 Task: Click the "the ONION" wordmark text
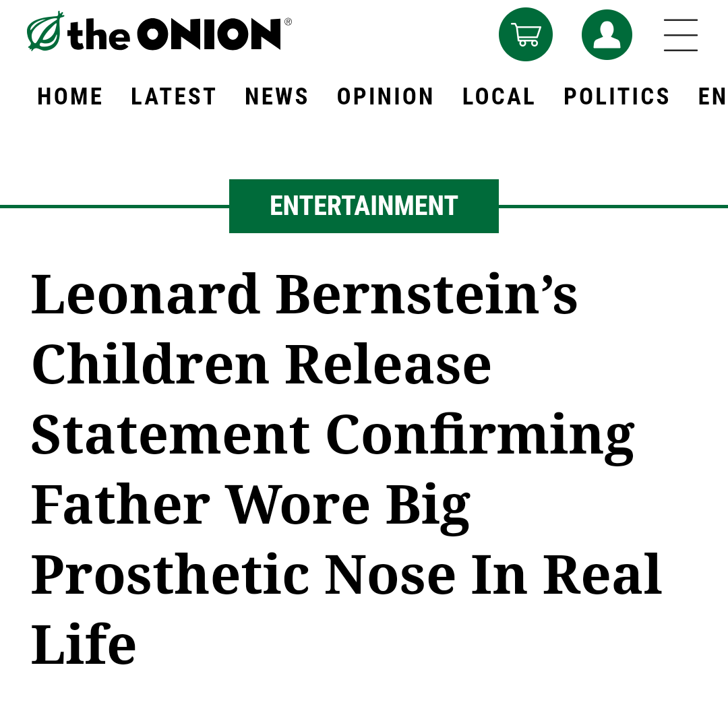(x=175, y=34)
